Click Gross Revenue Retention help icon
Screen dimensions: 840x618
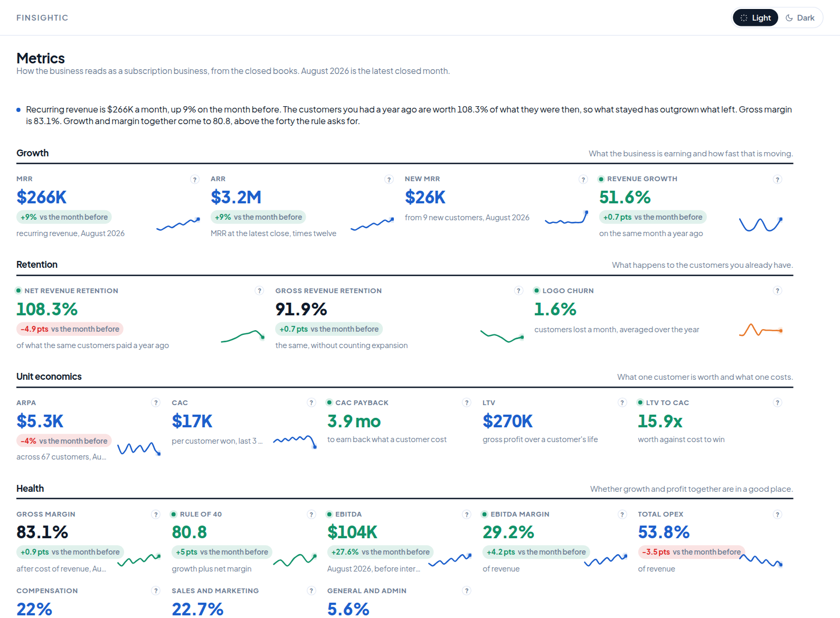(x=518, y=291)
